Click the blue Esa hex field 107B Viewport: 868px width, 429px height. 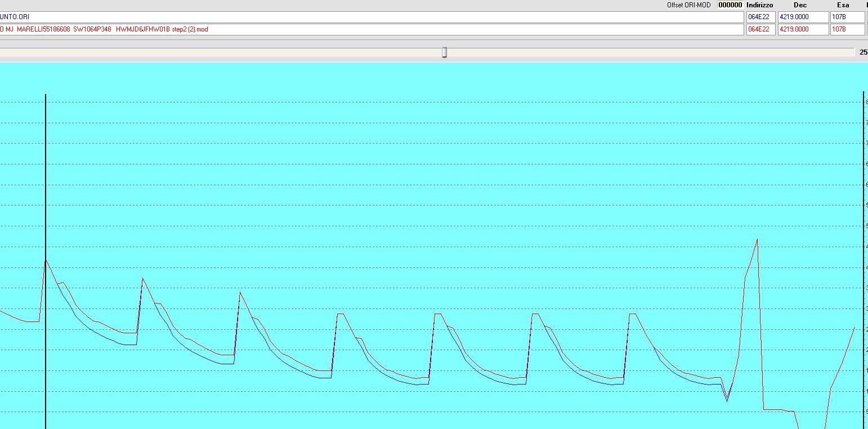(x=847, y=17)
